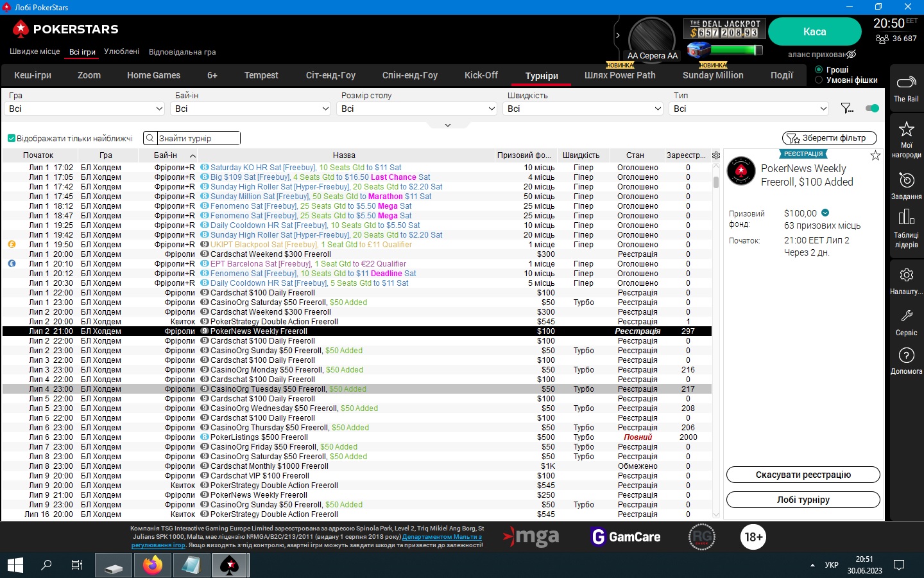Click the treasure chest icon
924x578 pixels.
point(698,49)
